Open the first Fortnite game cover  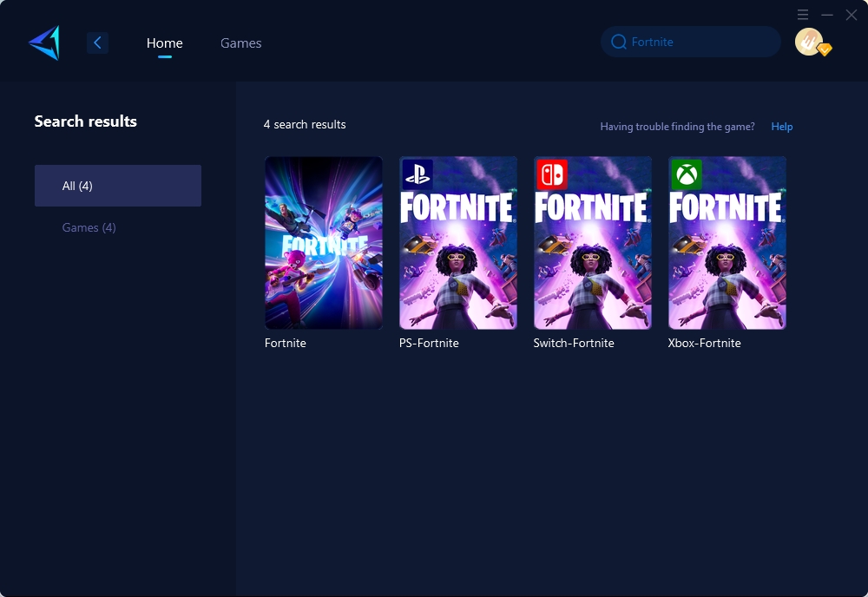(x=324, y=243)
